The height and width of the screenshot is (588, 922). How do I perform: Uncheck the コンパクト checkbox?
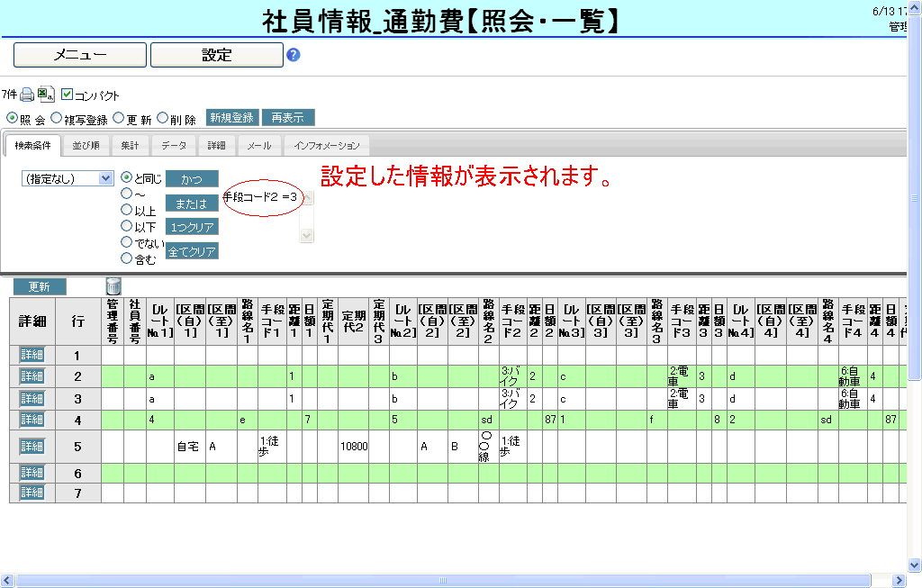[67, 95]
